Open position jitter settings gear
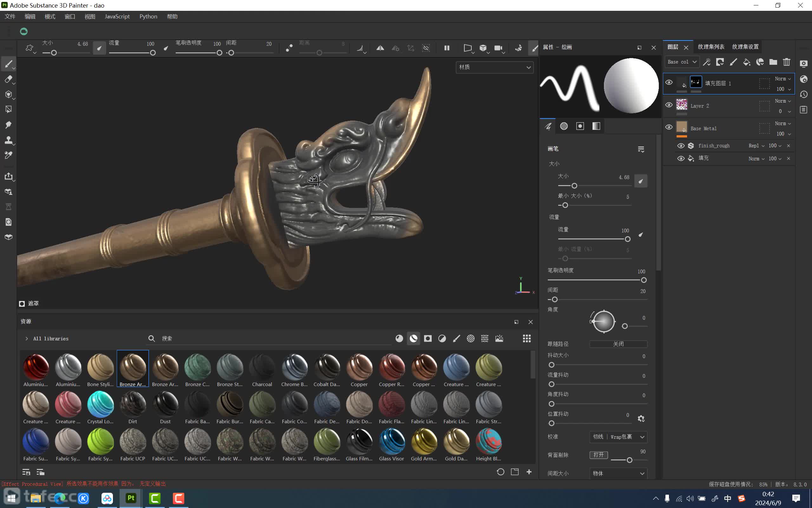This screenshot has width=812, height=508. pyautogui.click(x=641, y=419)
